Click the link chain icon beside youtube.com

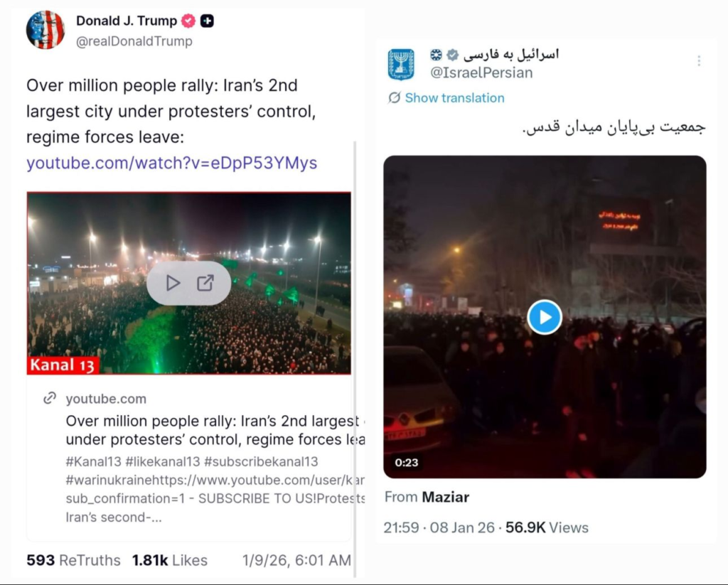click(x=50, y=398)
